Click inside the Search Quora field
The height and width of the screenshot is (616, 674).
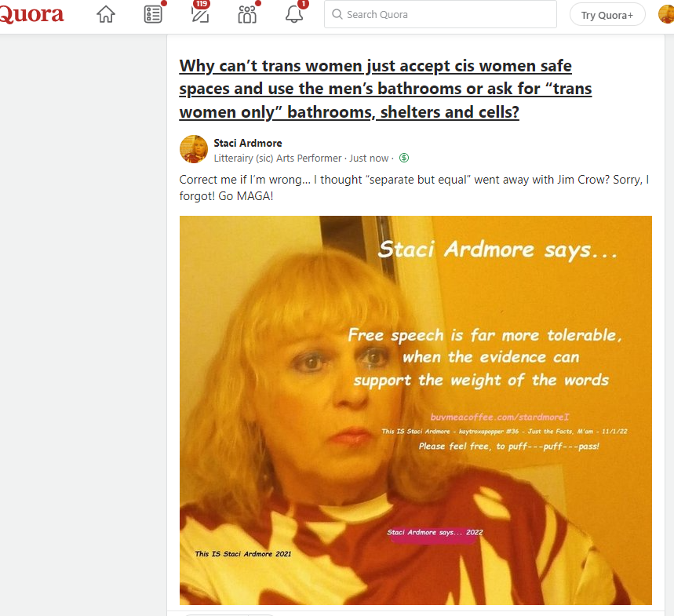coord(440,15)
